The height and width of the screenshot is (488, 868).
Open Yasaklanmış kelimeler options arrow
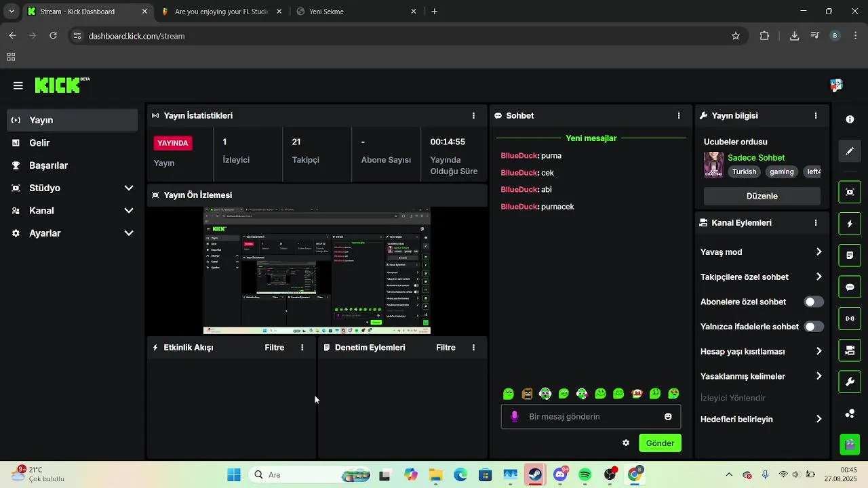point(818,376)
